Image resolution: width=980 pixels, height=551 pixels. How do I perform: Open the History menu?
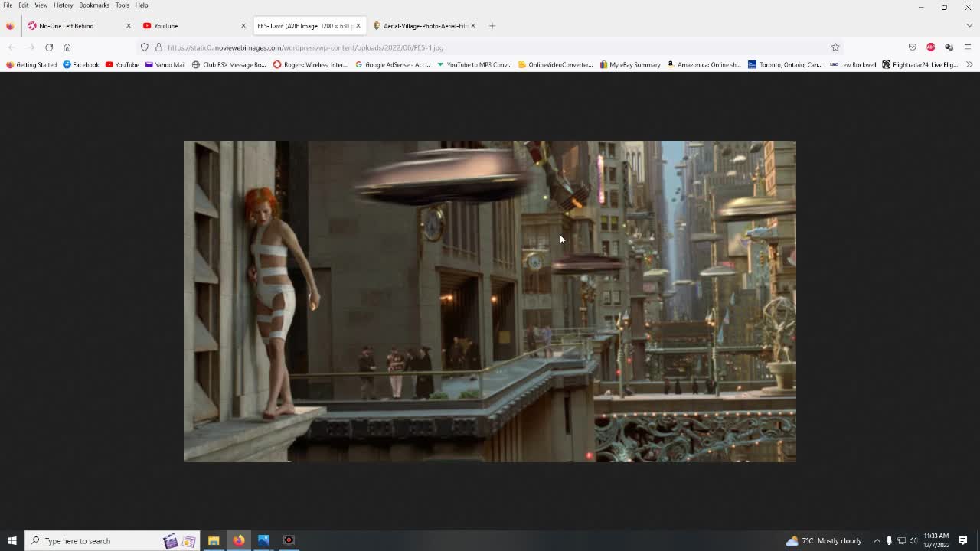click(x=64, y=5)
